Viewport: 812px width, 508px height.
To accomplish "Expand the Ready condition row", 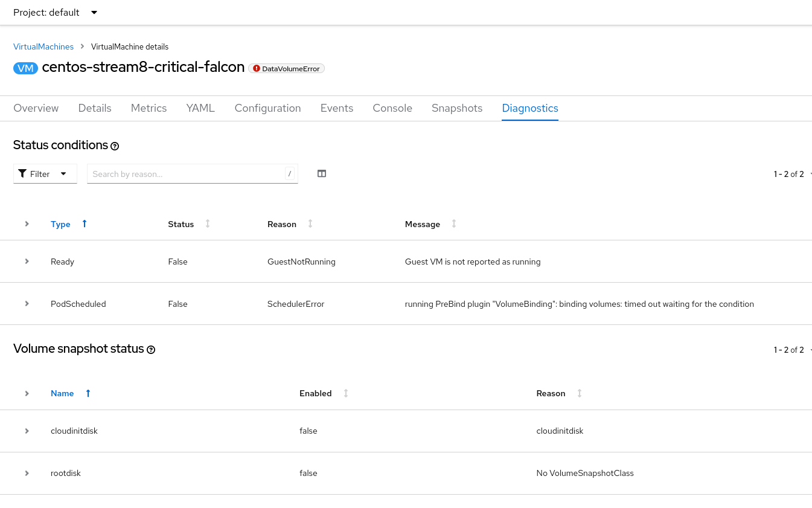I will pyautogui.click(x=27, y=262).
